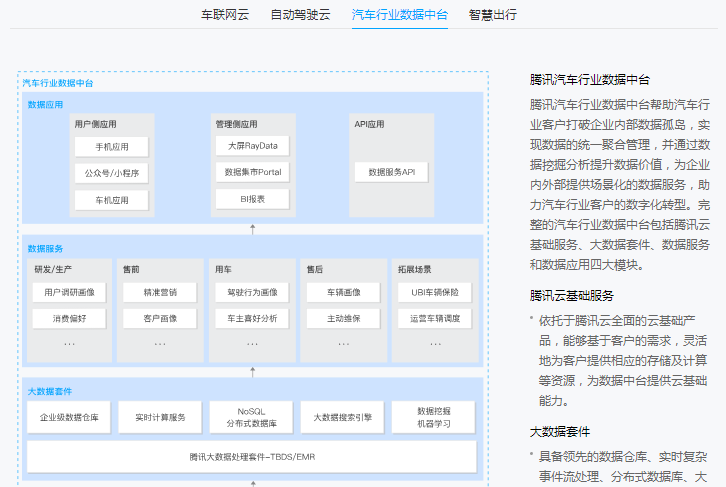The image size is (726, 487).
Task: Click the NoSQL 分布式数据库 box
Action: click(251, 417)
